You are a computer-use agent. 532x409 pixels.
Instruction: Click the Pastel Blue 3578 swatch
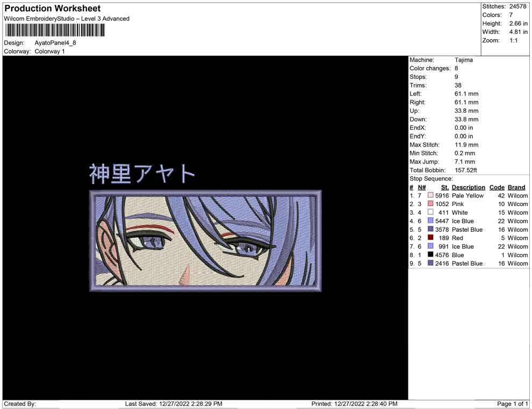[x=430, y=229]
